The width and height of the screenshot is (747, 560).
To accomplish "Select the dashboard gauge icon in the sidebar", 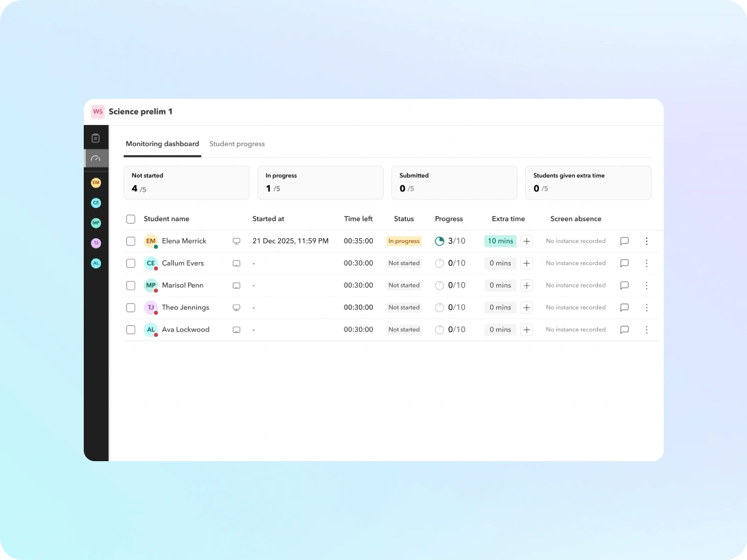I will coord(95,159).
